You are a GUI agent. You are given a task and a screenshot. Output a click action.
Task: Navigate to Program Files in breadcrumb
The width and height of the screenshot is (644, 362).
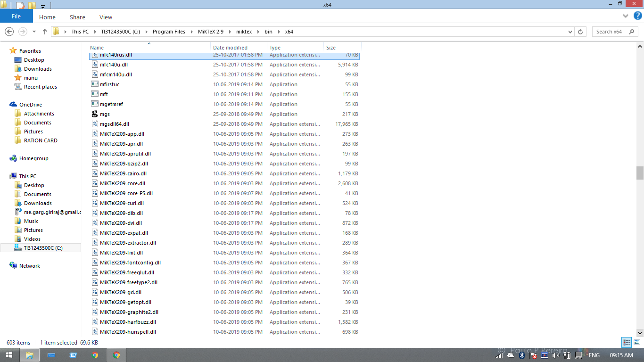click(169, 32)
